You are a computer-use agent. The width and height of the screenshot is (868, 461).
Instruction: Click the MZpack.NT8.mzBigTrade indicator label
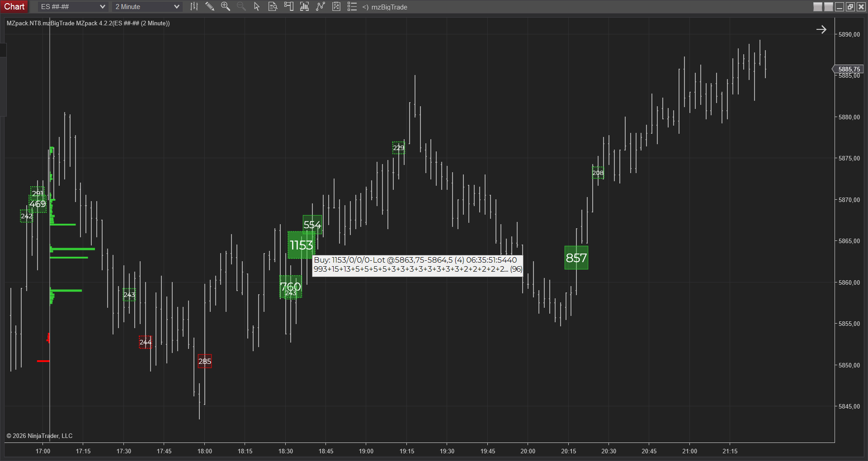88,23
